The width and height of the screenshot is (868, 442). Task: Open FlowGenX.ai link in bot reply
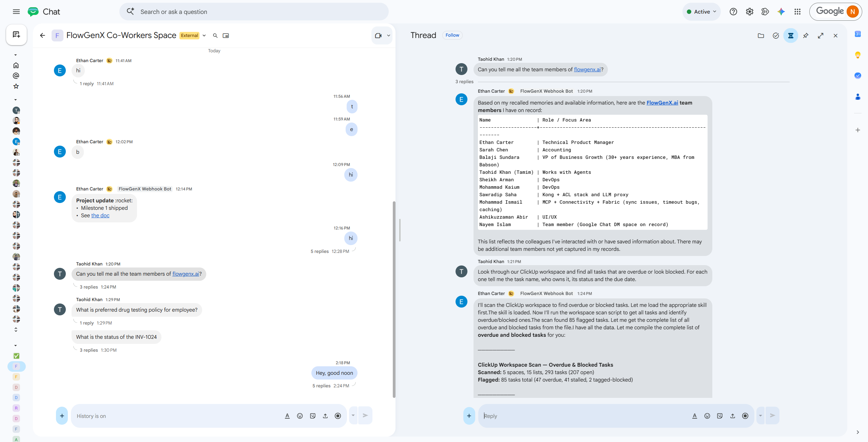pyautogui.click(x=662, y=103)
